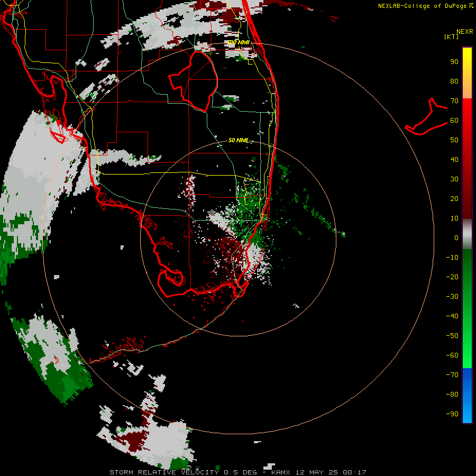Image resolution: width=476 pixels, height=476 pixels.
Task: Select the 70 value on velocity scale
Action: click(454, 101)
